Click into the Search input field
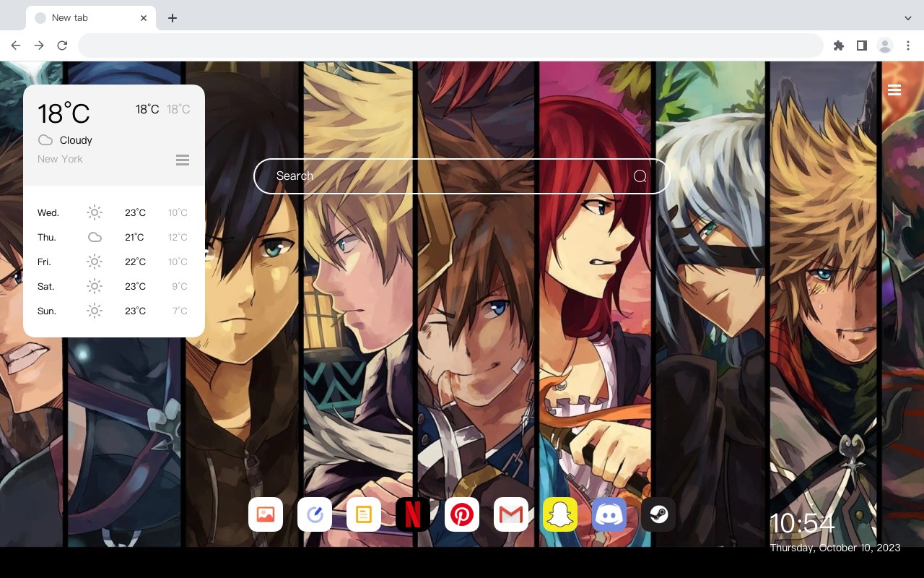Screen dimensions: 924x578 462,176
